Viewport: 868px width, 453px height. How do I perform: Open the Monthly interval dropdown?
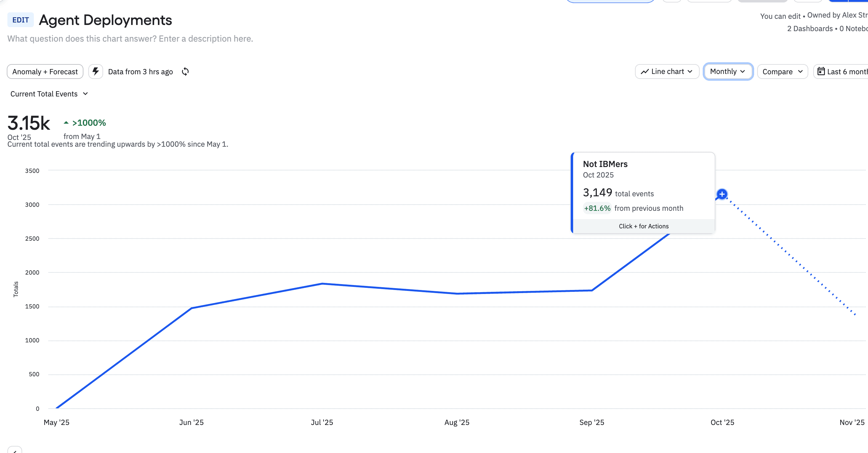728,71
